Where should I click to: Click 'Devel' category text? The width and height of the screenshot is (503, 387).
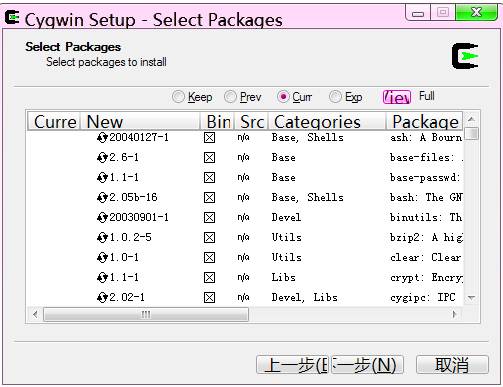tap(286, 217)
